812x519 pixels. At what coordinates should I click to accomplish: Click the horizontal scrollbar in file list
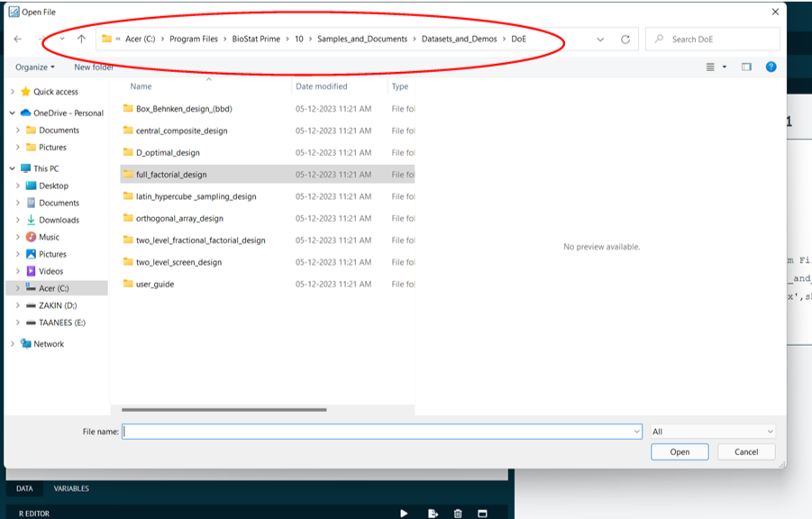point(224,410)
